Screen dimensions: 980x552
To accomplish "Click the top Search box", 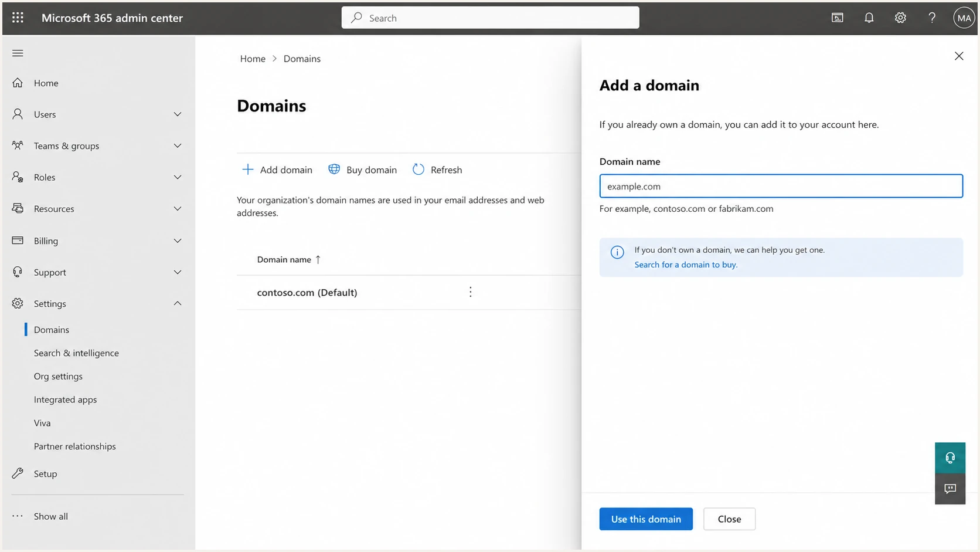I will tap(491, 18).
